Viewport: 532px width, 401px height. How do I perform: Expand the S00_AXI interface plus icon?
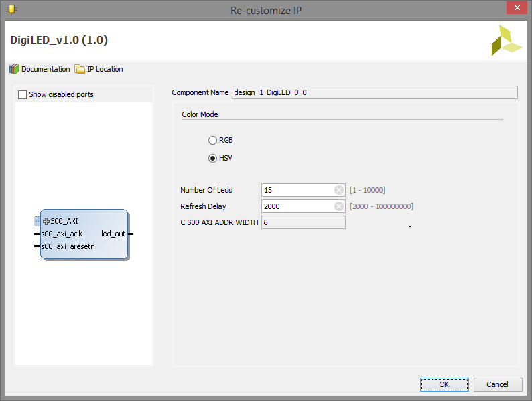tap(46, 222)
